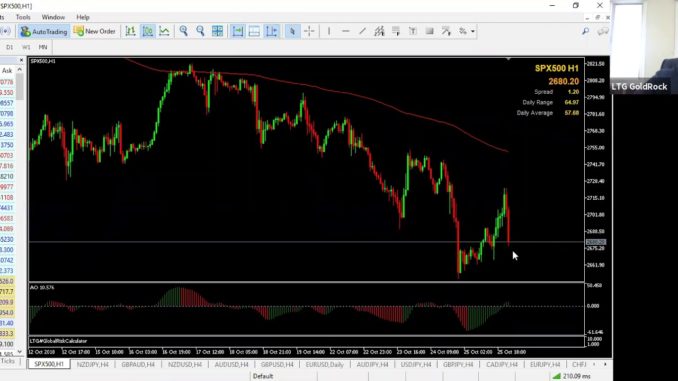Switch to the GBPUSD,H4 chart tab
The width and height of the screenshot is (678, 381).
click(x=277, y=365)
